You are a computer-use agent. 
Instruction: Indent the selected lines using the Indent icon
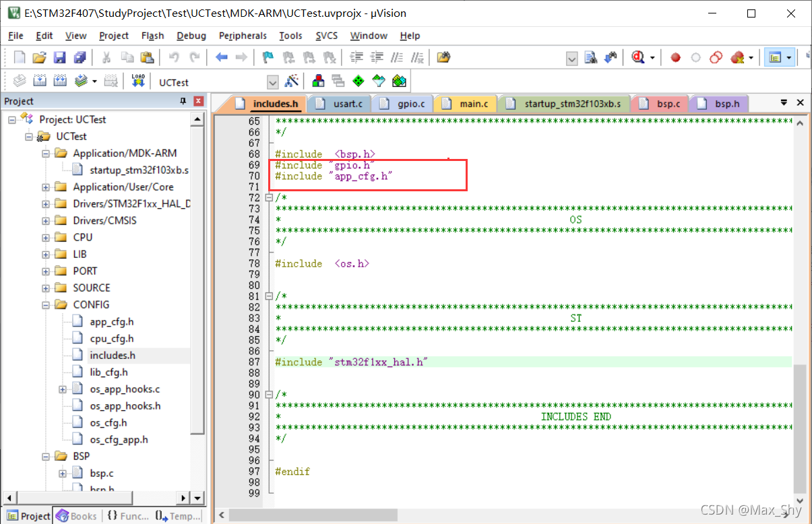point(357,58)
